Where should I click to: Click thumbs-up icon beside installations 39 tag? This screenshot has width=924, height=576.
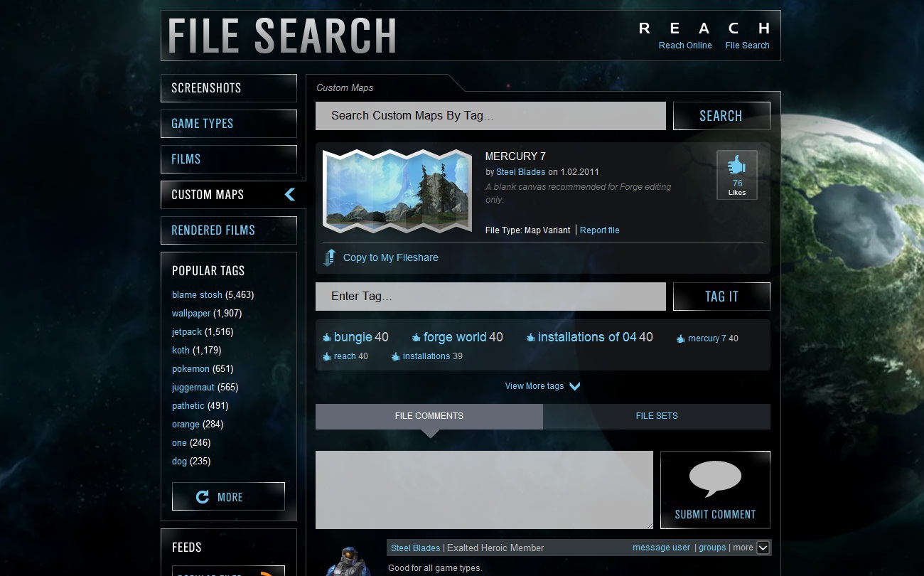pyautogui.click(x=396, y=356)
